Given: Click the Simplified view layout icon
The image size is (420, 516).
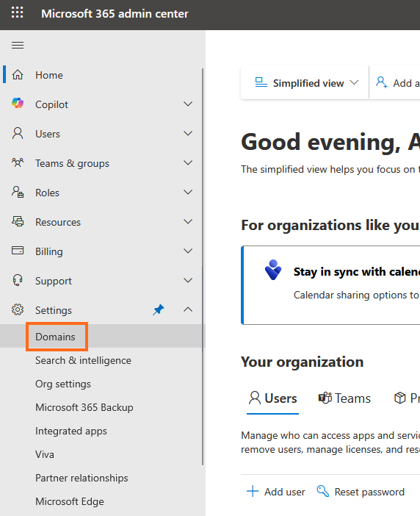Looking at the screenshot, I should pos(261,82).
